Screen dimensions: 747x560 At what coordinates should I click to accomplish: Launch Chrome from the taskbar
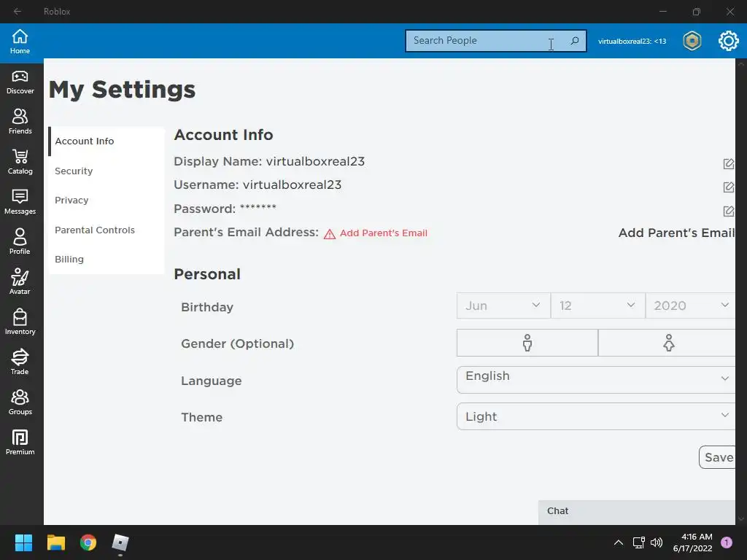[x=88, y=542]
